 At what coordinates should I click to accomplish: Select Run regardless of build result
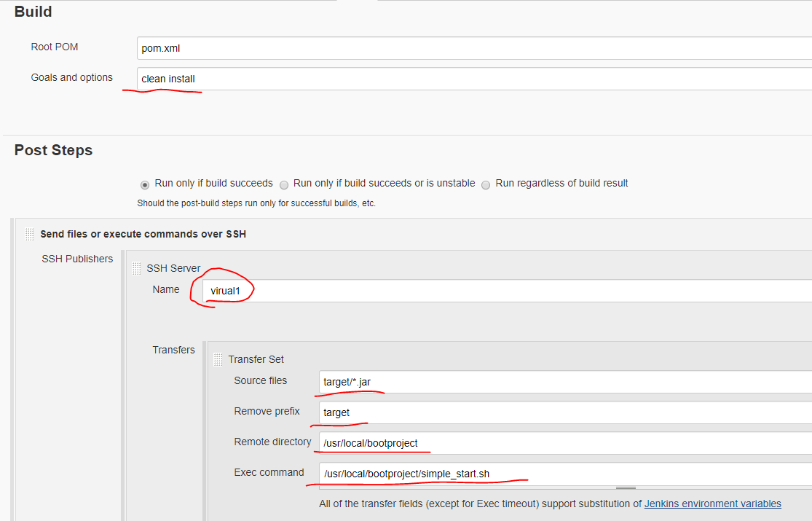coord(486,184)
